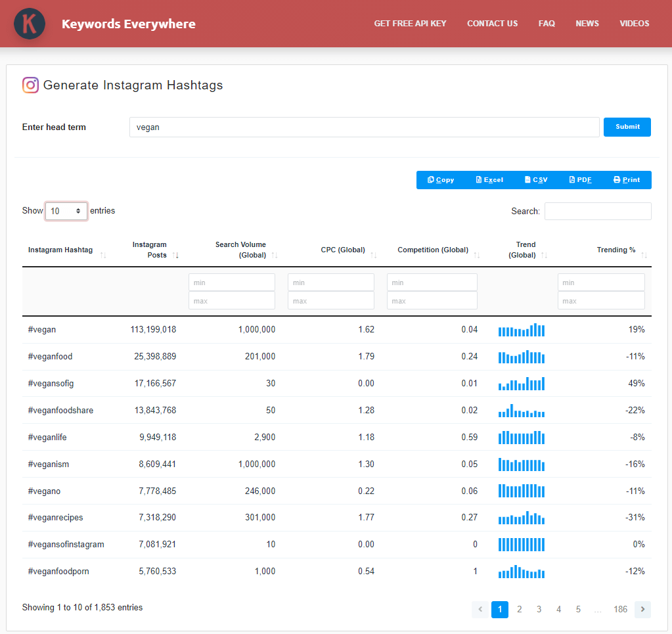Select the #vegansofig hashtag cell
This screenshot has height=634, width=672.
51,384
